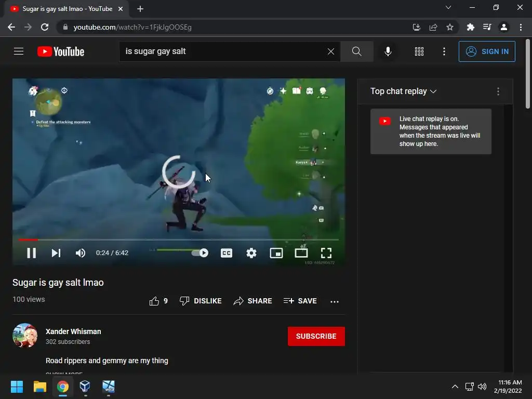
Task: Open Xander Whisman channel name link
Action: 73,331
